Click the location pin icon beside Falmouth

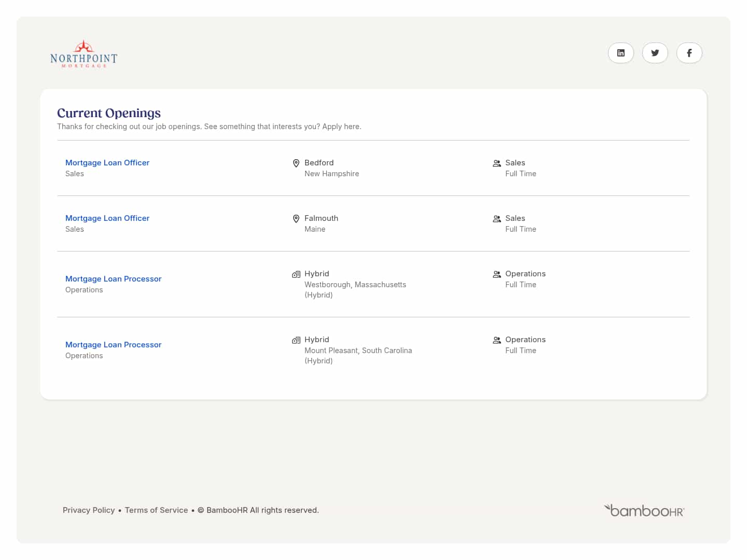coord(296,219)
